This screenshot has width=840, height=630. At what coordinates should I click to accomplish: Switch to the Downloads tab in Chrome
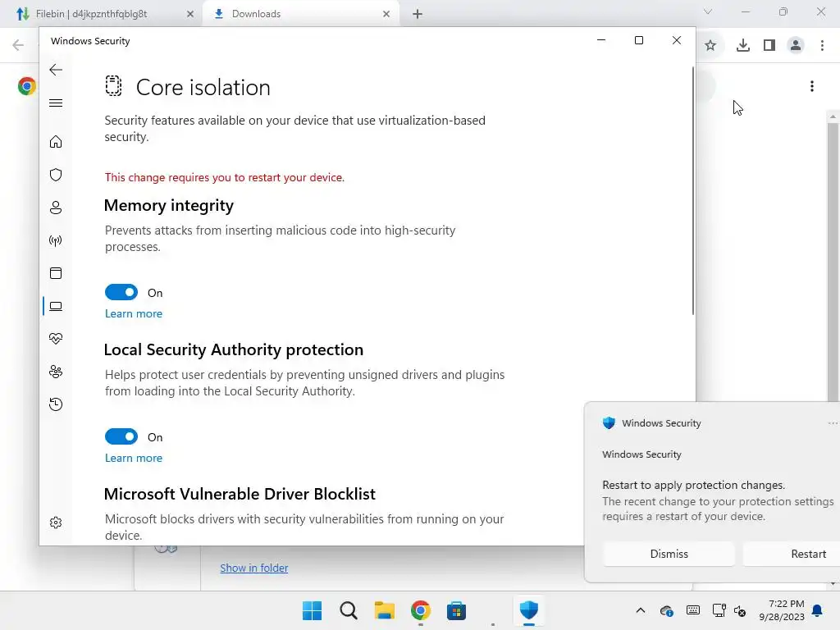(300, 14)
